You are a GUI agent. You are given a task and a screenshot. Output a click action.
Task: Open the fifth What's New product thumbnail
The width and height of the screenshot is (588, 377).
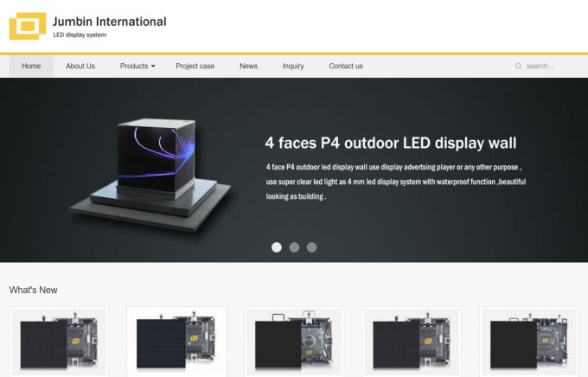(x=529, y=342)
